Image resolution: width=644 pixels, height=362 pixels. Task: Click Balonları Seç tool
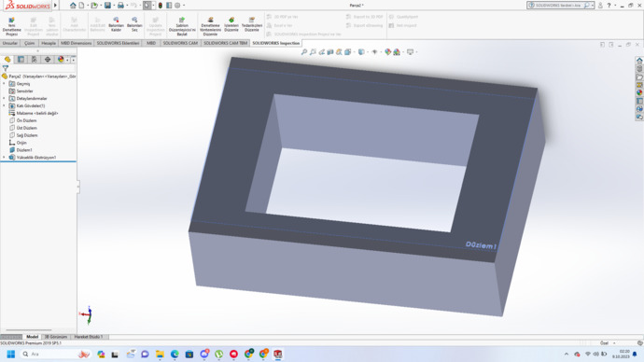(134, 24)
